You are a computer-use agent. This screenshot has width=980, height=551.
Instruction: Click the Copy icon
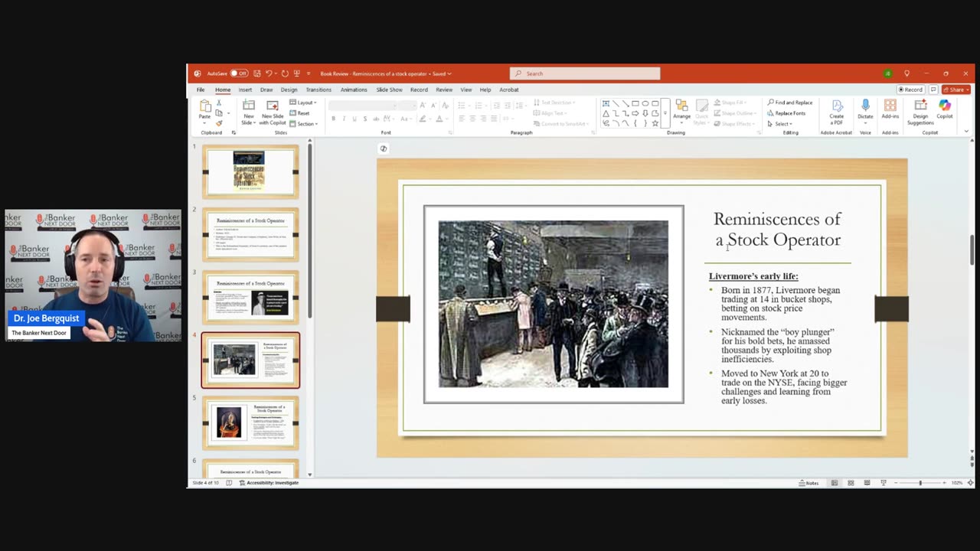[x=218, y=113]
